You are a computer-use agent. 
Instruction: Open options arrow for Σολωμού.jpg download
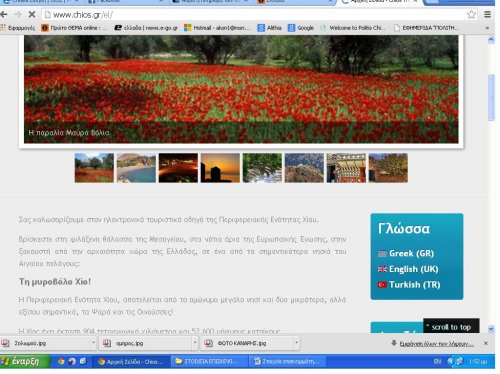pyautogui.click(x=93, y=343)
